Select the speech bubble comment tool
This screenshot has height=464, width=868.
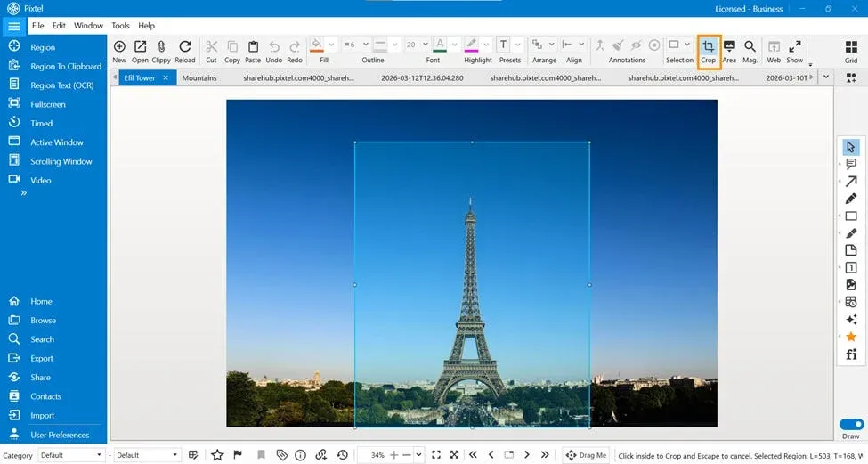tap(851, 164)
